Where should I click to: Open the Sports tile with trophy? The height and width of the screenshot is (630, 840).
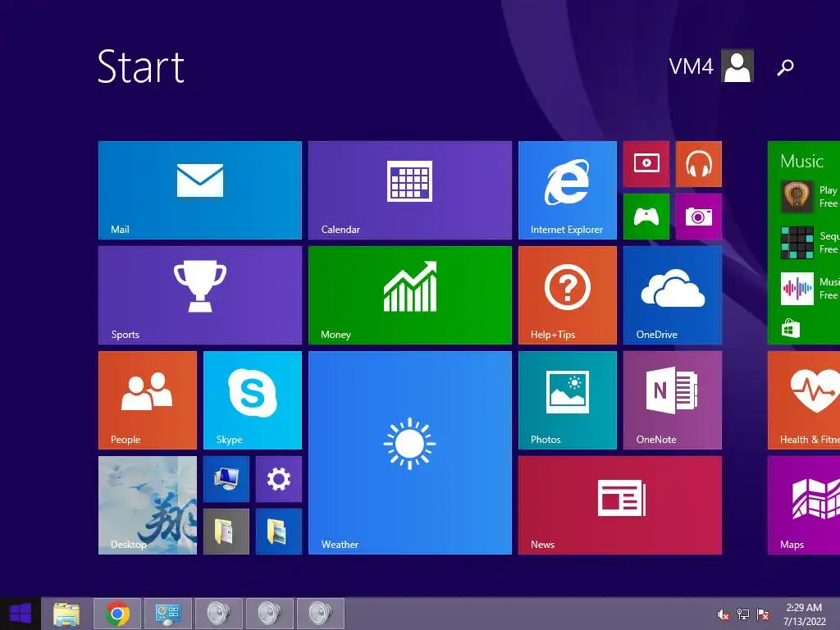(x=200, y=295)
